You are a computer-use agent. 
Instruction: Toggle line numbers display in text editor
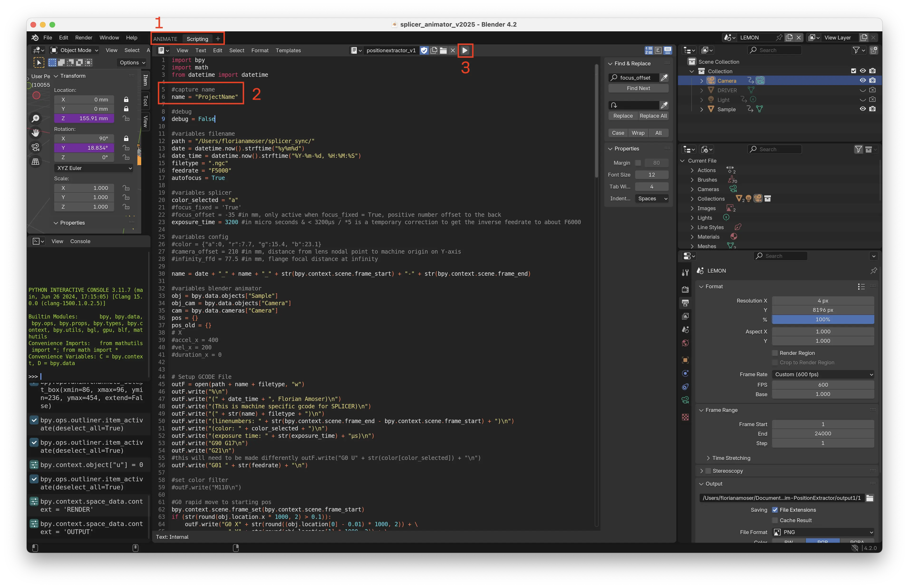649,50
